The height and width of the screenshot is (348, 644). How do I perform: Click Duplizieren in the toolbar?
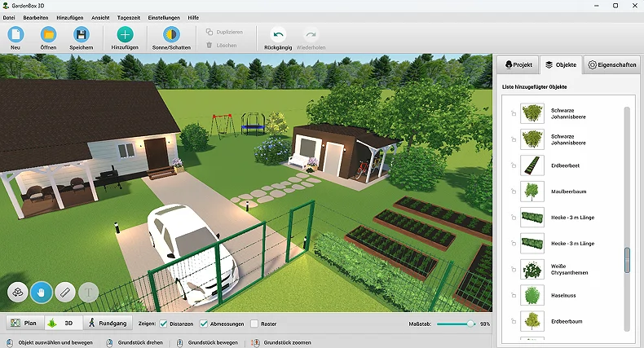click(x=225, y=32)
